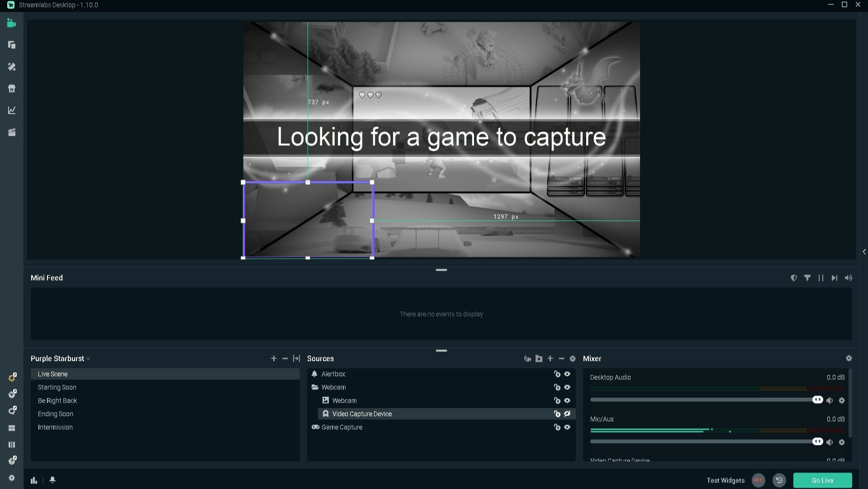
Task: Open the scene transitions icon
Action: tap(297, 358)
